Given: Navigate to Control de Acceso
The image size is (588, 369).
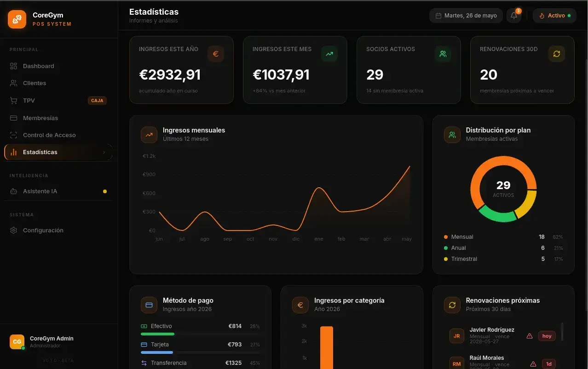Looking at the screenshot, I should coord(58,135).
